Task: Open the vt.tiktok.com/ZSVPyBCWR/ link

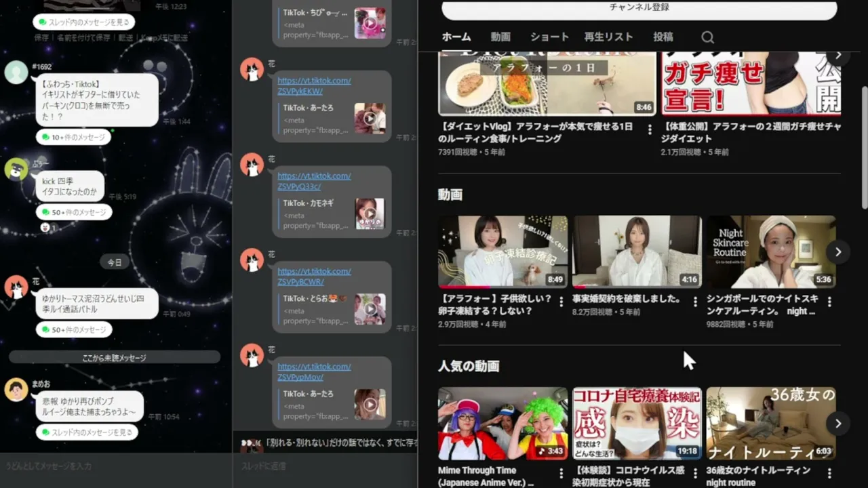Action: tap(314, 277)
